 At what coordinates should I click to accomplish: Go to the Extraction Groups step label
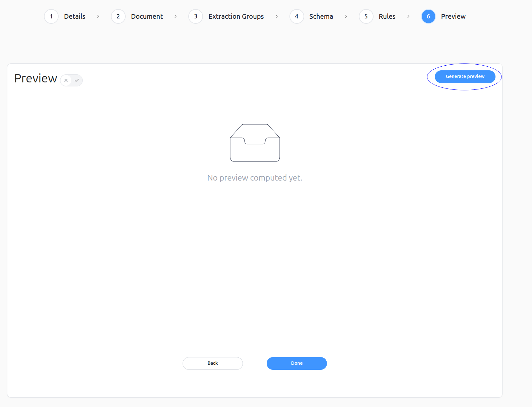coord(236,16)
